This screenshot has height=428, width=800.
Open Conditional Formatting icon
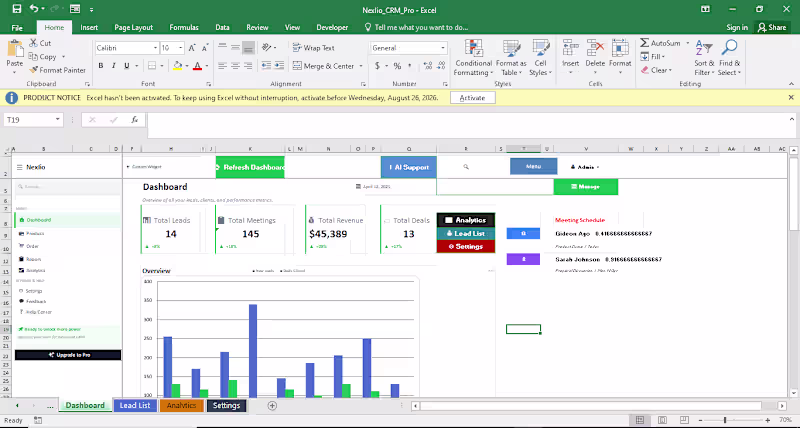click(474, 48)
